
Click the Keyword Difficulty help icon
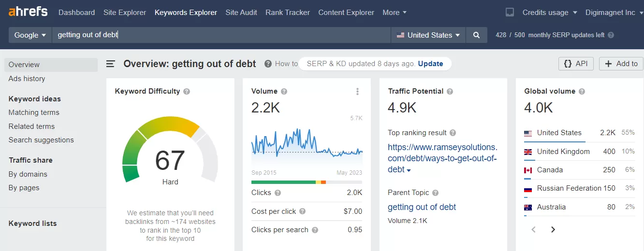187,91
